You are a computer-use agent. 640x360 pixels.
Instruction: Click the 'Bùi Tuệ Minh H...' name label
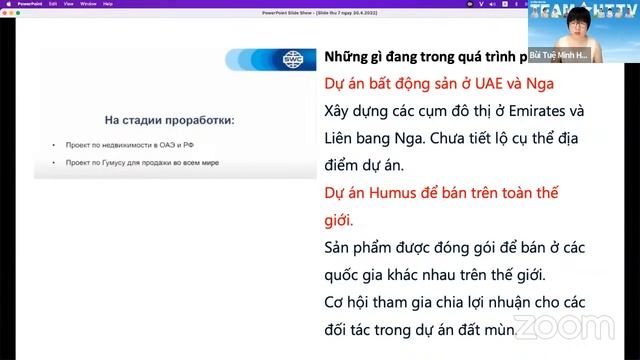559,55
